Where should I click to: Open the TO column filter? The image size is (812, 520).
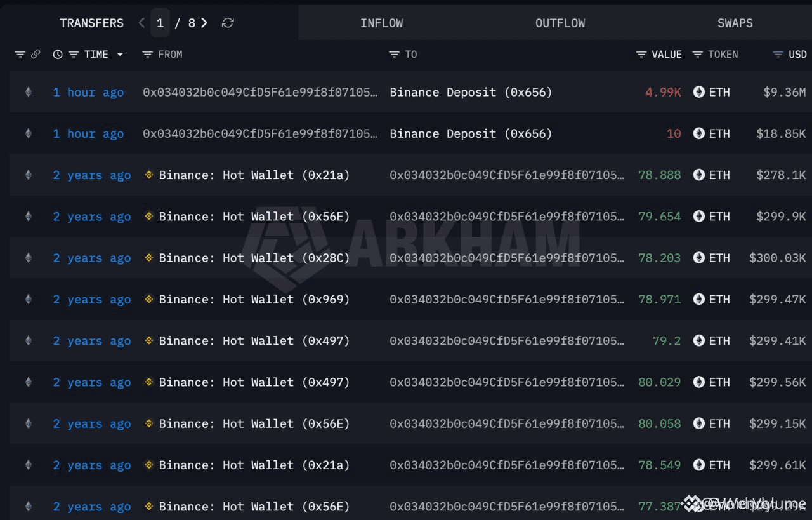(x=394, y=55)
